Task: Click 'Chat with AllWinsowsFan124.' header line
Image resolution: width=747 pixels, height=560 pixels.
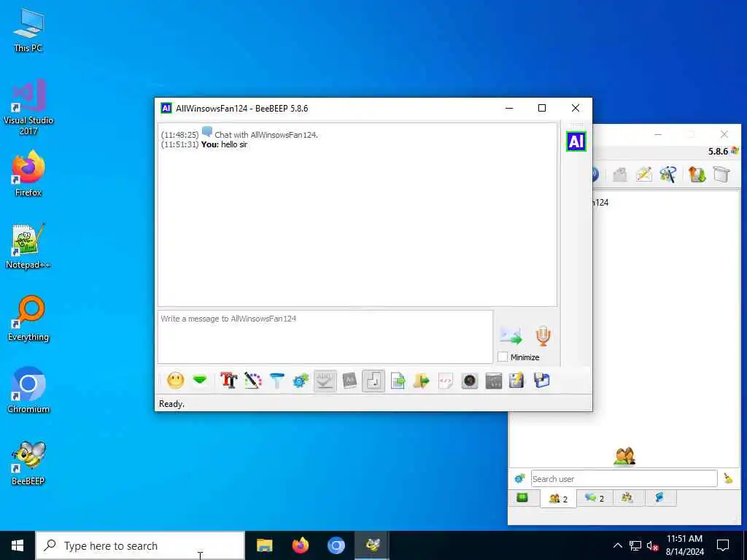Action: pos(266,135)
